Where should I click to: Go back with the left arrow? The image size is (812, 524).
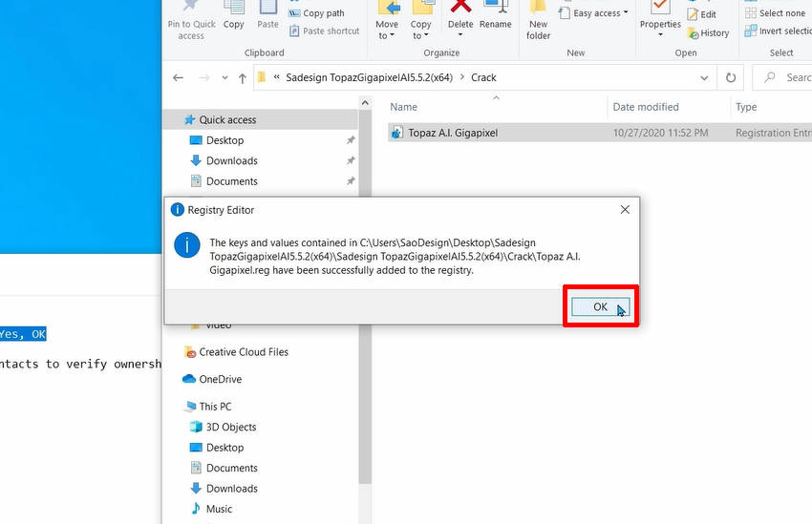pyautogui.click(x=178, y=77)
